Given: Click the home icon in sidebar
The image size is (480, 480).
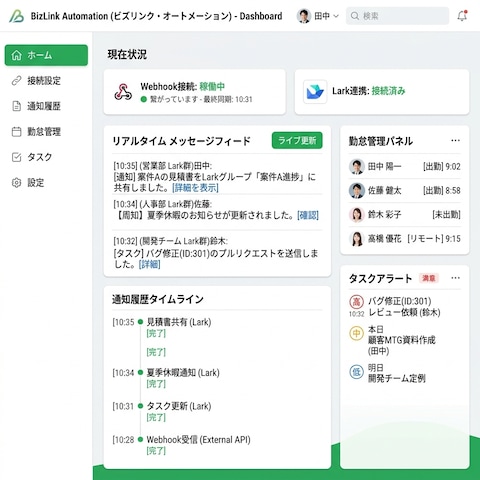Looking at the screenshot, I should click(x=17, y=55).
